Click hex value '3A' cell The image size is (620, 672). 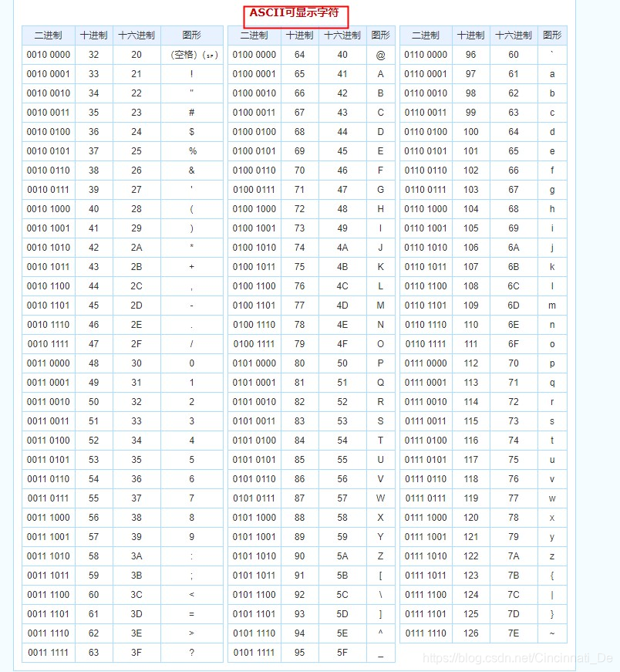(x=136, y=556)
